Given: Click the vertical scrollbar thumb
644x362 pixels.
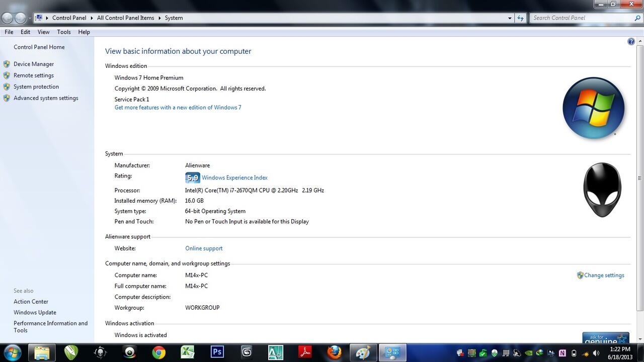Looking at the screenshot, I should pyautogui.click(x=640, y=178).
